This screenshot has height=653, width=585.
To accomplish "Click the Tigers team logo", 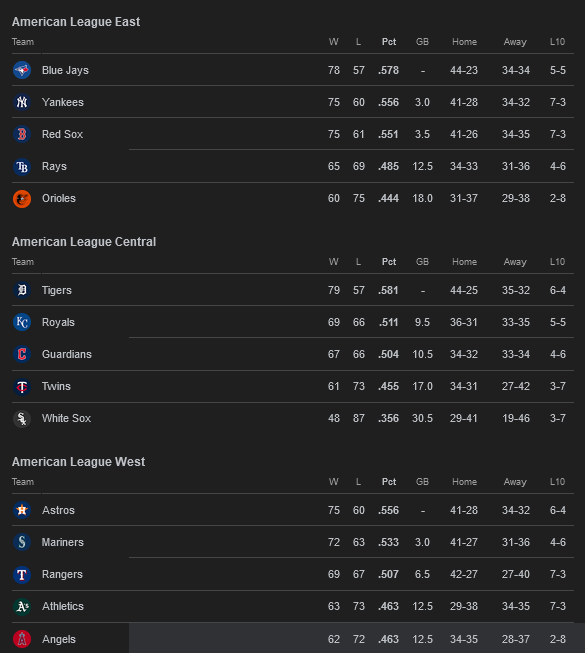I will click(x=22, y=290).
